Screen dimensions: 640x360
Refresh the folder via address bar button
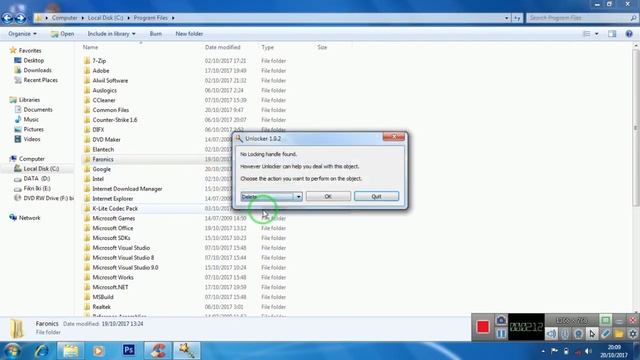pyautogui.click(x=517, y=18)
